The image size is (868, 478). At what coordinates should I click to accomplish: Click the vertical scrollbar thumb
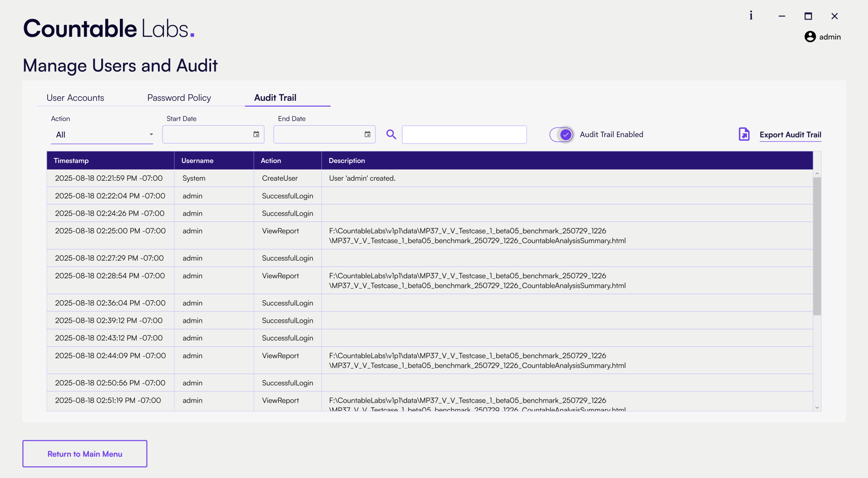coord(817,246)
